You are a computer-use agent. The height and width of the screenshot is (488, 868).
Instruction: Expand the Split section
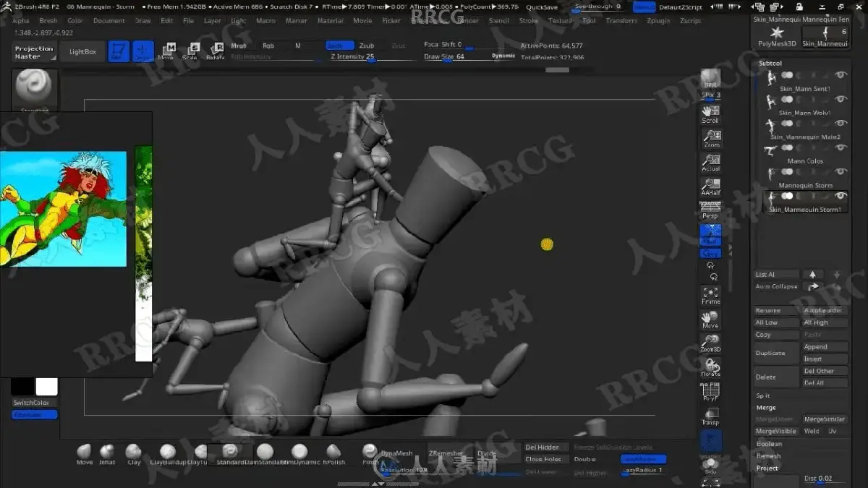[763, 395]
